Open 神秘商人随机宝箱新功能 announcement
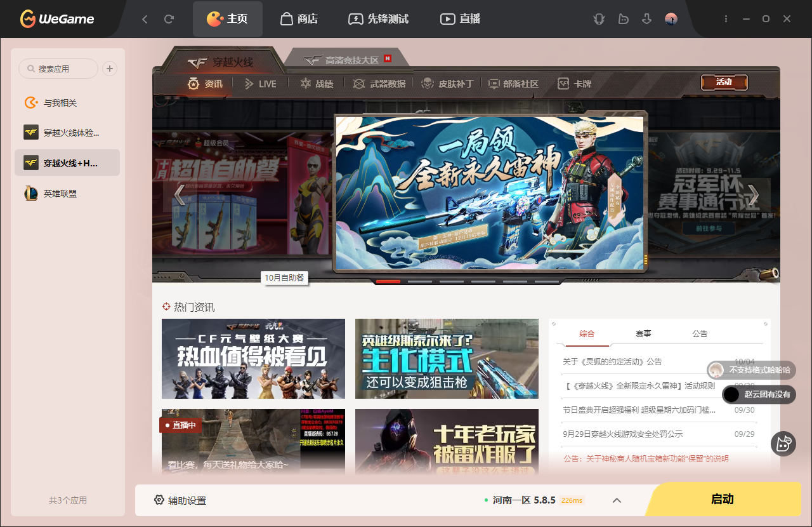 [x=646, y=458]
